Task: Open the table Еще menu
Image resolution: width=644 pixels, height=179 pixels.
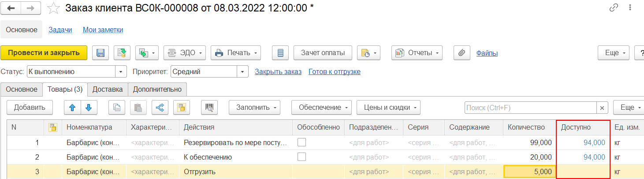Action: click(628, 107)
